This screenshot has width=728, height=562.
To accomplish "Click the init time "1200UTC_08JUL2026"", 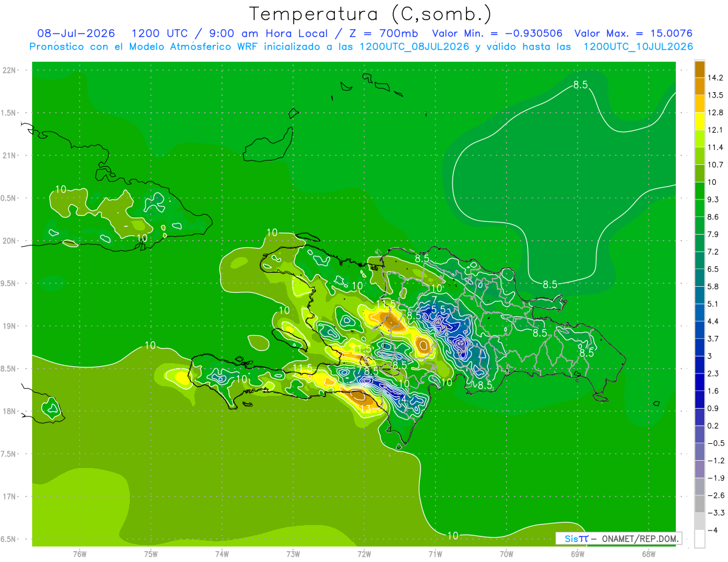I will pyautogui.click(x=414, y=46).
